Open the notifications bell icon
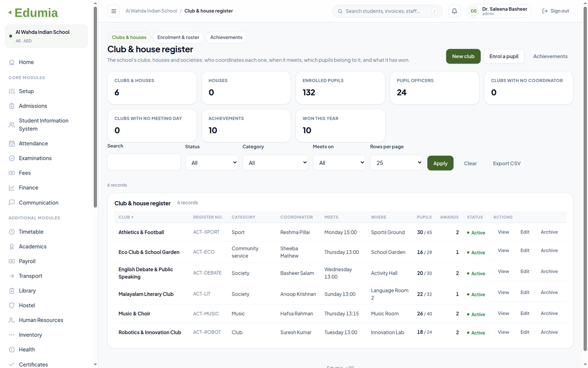The height and width of the screenshot is (368, 588). tap(454, 11)
